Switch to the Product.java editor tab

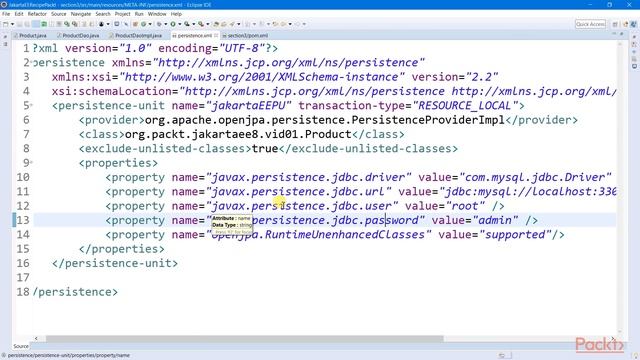point(30,36)
